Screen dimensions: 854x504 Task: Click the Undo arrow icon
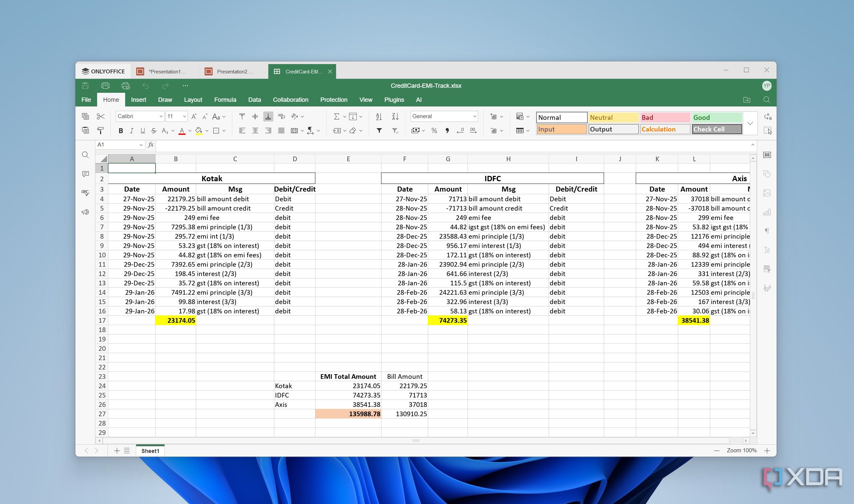tap(145, 86)
